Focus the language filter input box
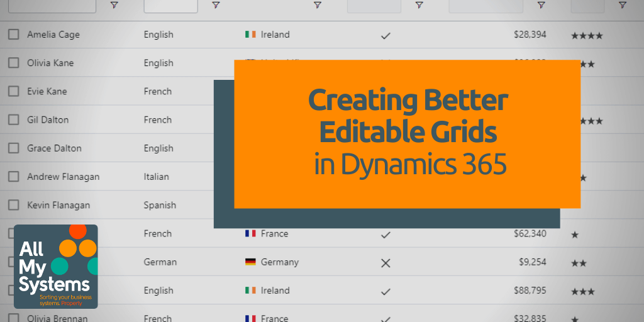This screenshot has height=322, width=644. tap(171, 6)
